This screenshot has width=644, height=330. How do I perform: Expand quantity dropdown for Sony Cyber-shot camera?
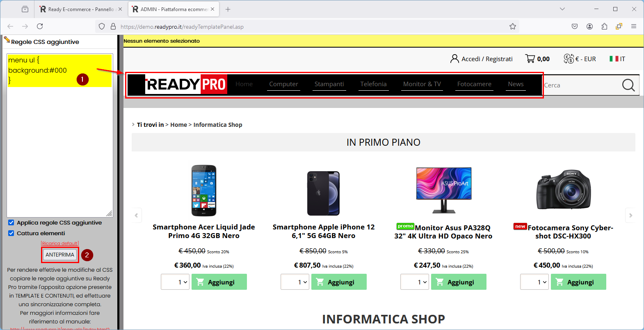pos(534,282)
